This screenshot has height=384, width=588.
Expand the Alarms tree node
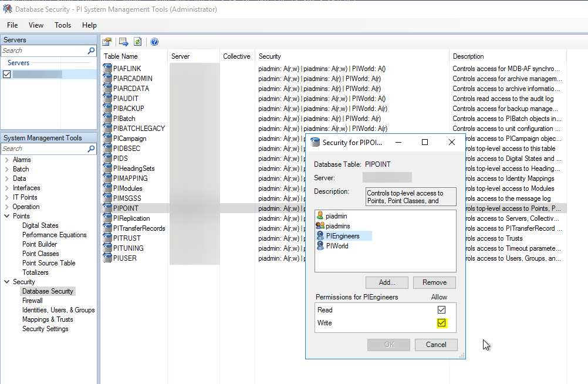[x=6, y=160]
